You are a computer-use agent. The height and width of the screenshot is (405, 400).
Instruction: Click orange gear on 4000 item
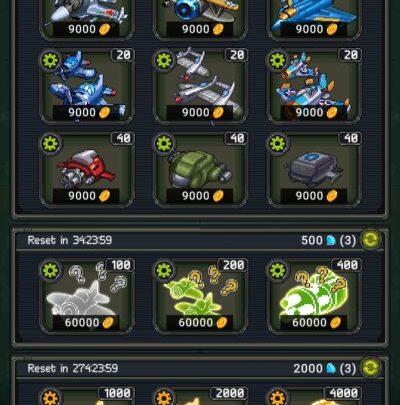[278, 397]
